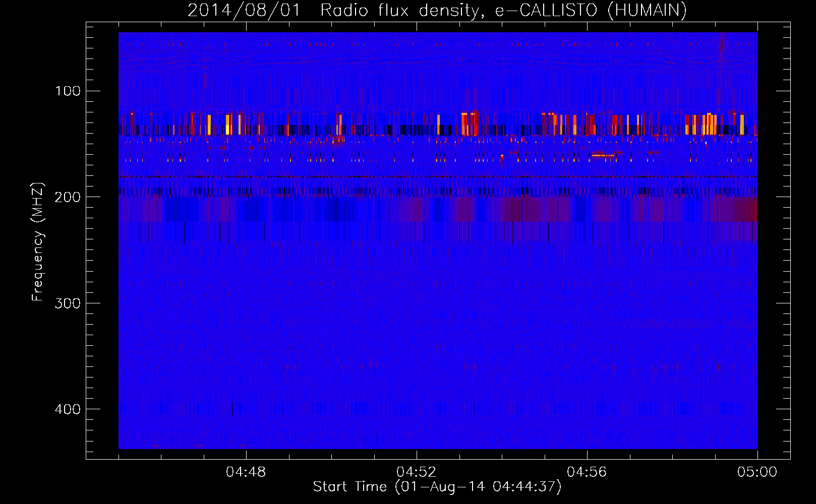Click the 04:48 time tick label

point(246,472)
